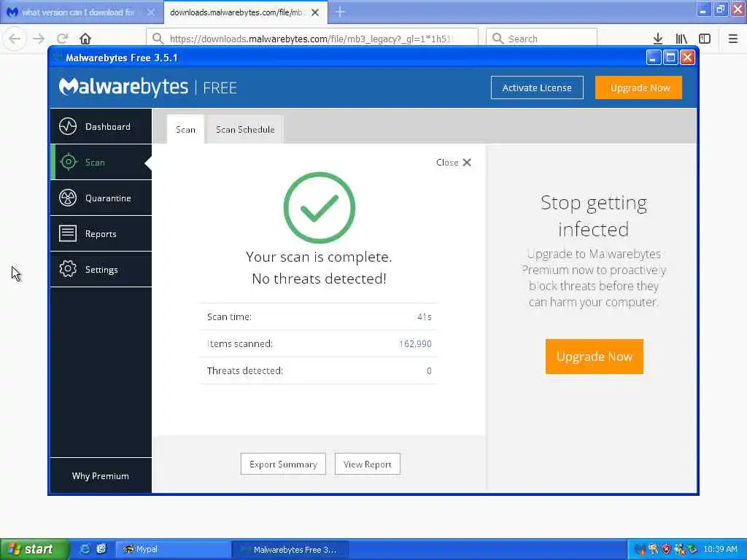Close the 'what version can I download' tab

150,12
